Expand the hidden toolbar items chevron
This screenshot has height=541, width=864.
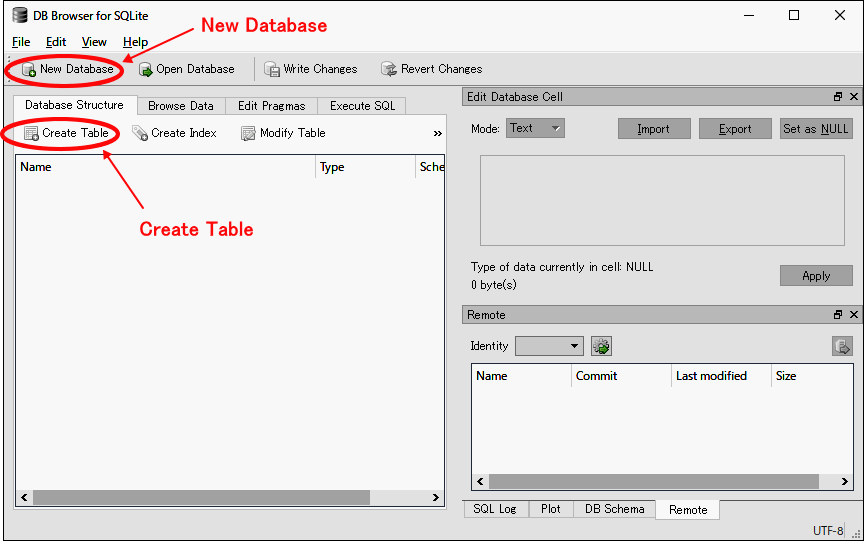[437, 133]
